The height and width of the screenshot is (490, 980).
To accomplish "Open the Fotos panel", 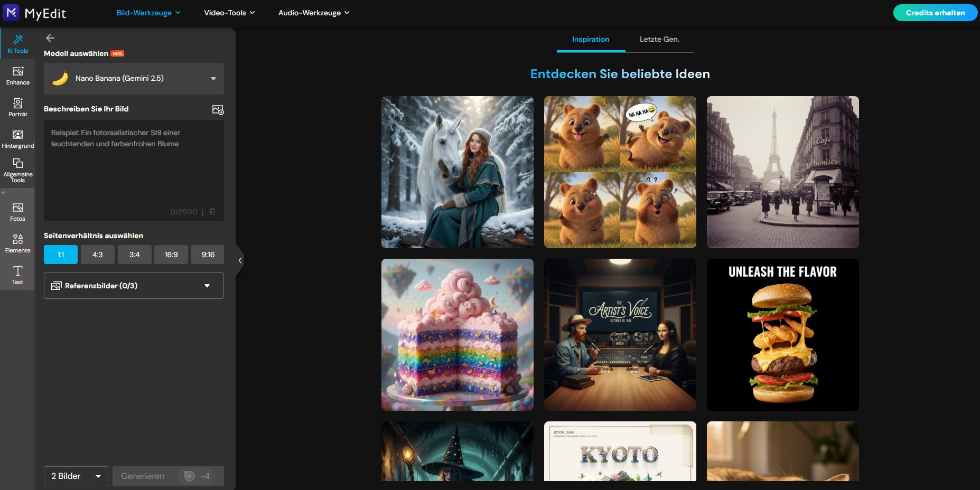I will [17, 212].
